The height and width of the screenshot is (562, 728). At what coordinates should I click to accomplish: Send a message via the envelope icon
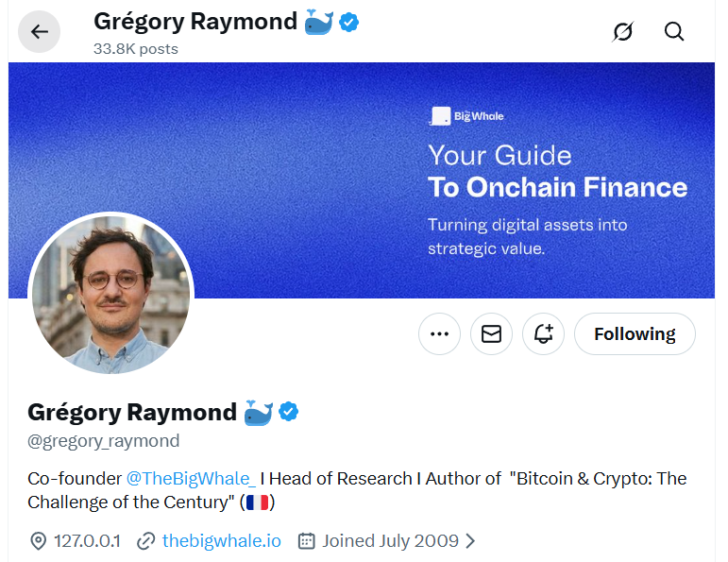[x=491, y=333]
